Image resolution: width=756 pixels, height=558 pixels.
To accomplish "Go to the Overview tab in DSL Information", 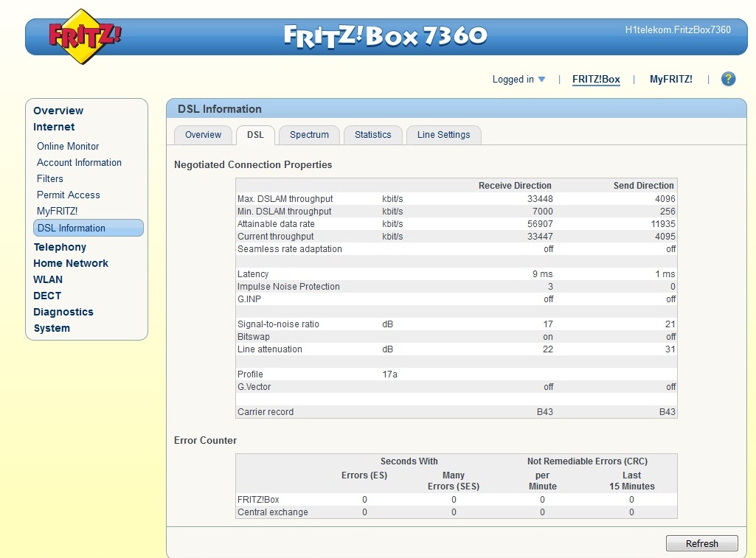I will [203, 135].
